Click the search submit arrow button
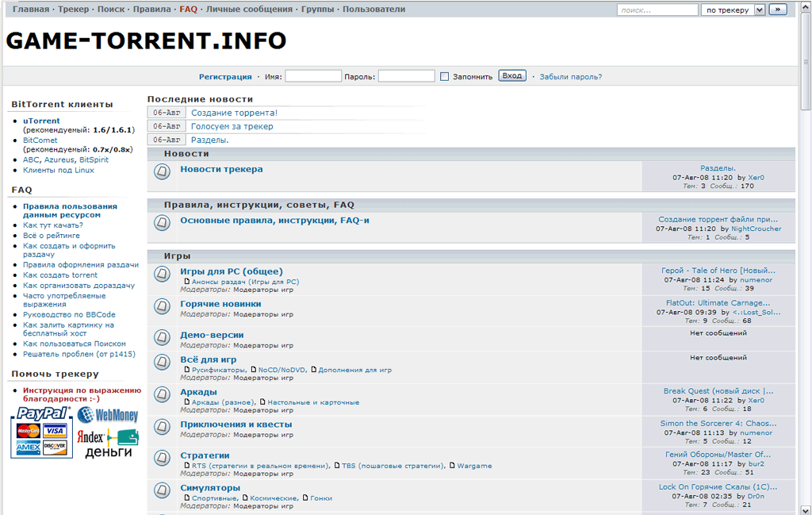The width and height of the screenshot is (812, 515). pos(778,10)
